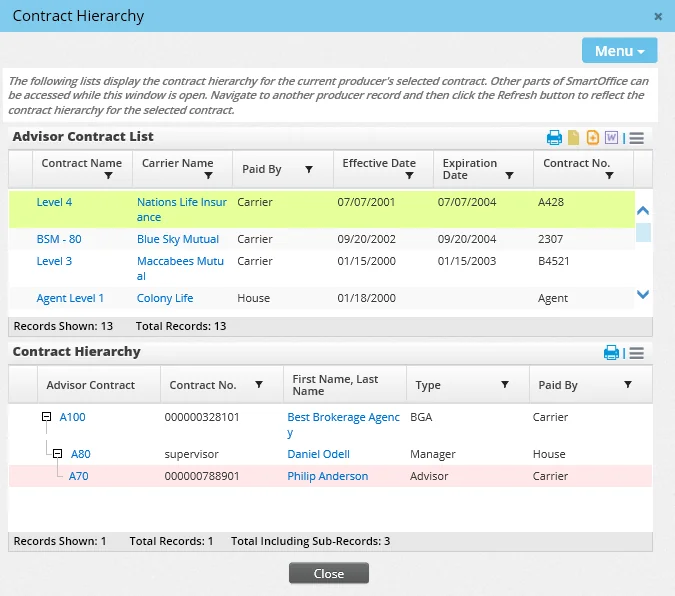
Task: Open the Level 4 contract link
Action: 54,202
